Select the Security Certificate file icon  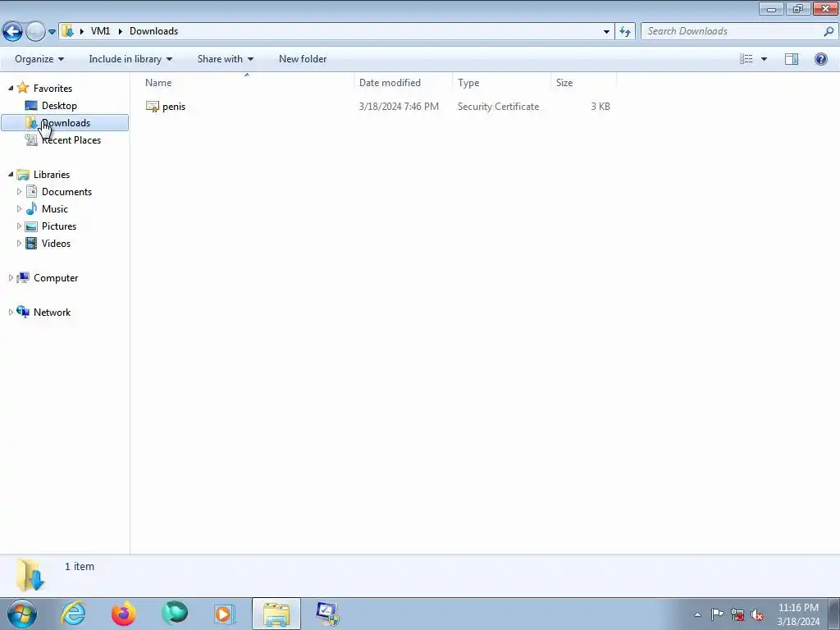tap(153, 107)
